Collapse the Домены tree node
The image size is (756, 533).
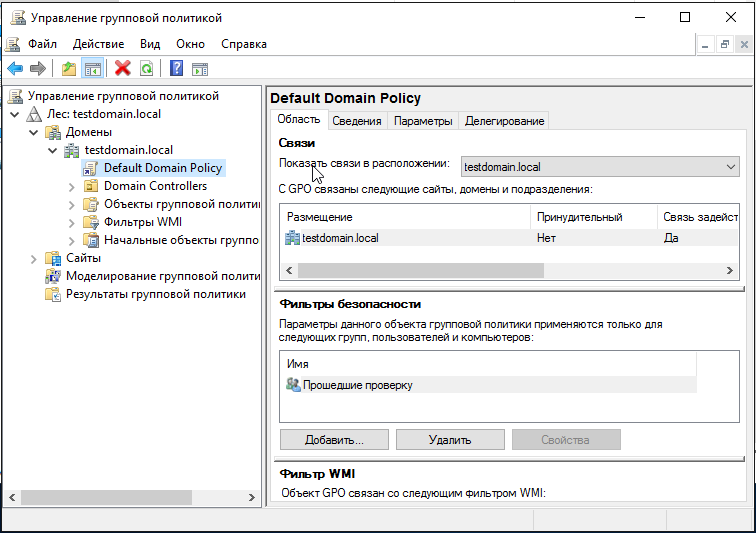click(33, 132)
